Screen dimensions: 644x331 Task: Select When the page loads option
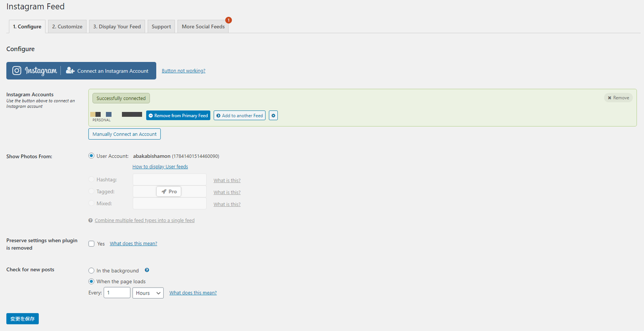(x=91, y=281)
